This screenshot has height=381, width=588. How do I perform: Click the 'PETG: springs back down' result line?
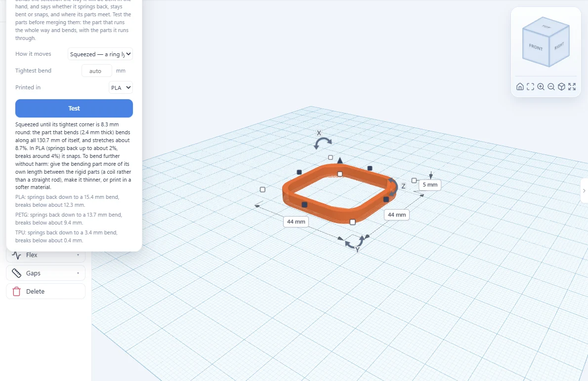pyautogui.click(x=69, y=219)
